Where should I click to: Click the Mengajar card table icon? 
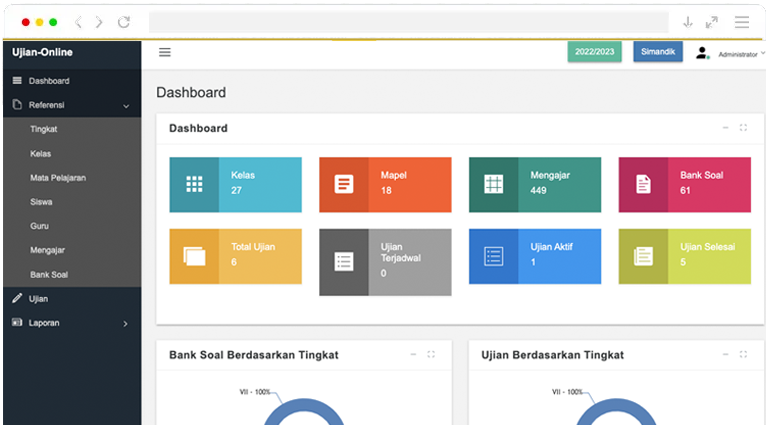[x=493, y=184]
